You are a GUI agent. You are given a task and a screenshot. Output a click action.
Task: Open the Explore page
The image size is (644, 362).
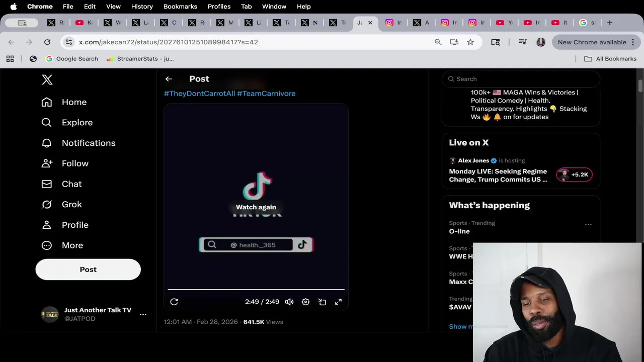click(67, 123)
